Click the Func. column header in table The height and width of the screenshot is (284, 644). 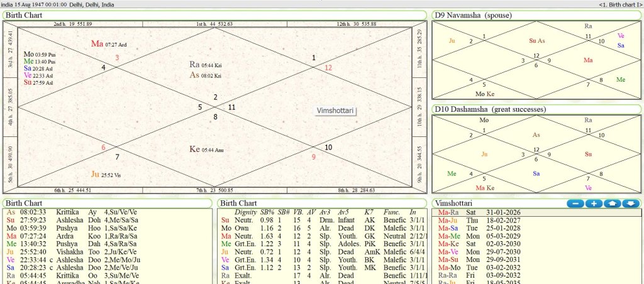[x=392, y=212]
